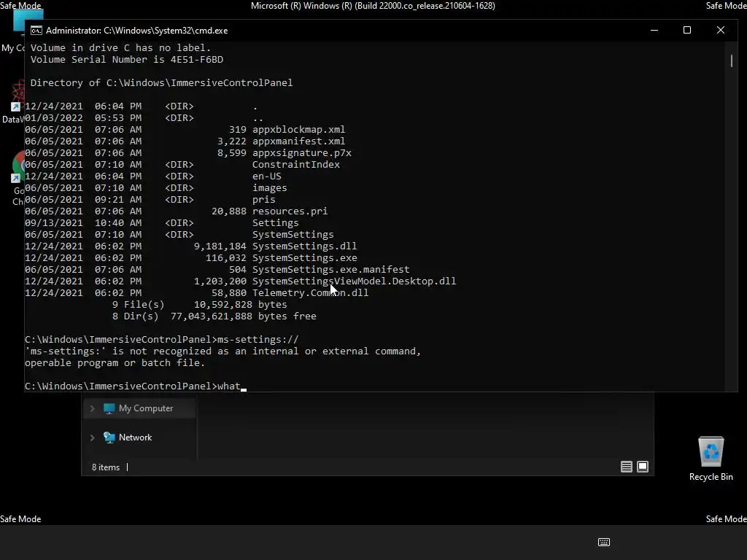The image size is (747, 560).
Task: Click the bottom-left Safe Mode label
Action: click(20, 519)
